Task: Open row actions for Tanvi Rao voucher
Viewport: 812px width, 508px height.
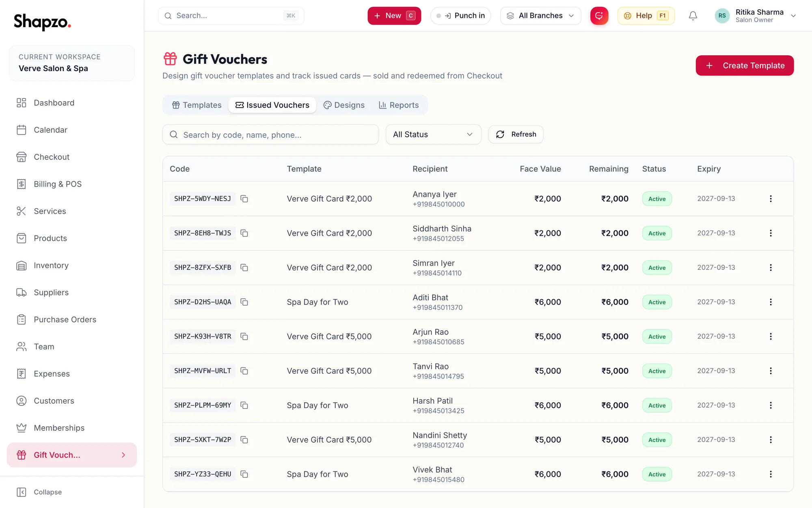Action: click(771, 371)
